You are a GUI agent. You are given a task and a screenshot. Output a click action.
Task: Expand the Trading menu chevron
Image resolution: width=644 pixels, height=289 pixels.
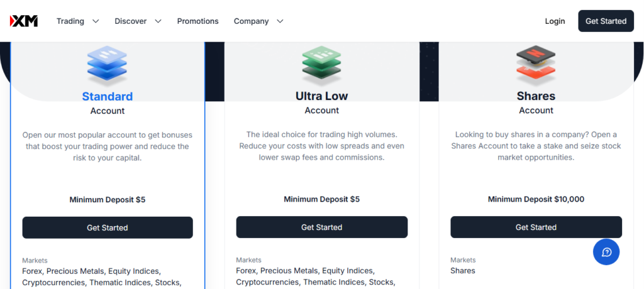pyautogui.click(x=96, y=21)
